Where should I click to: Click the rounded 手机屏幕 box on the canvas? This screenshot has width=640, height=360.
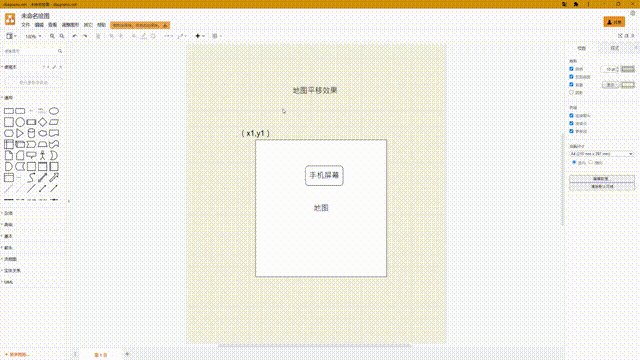coord(324,176)
